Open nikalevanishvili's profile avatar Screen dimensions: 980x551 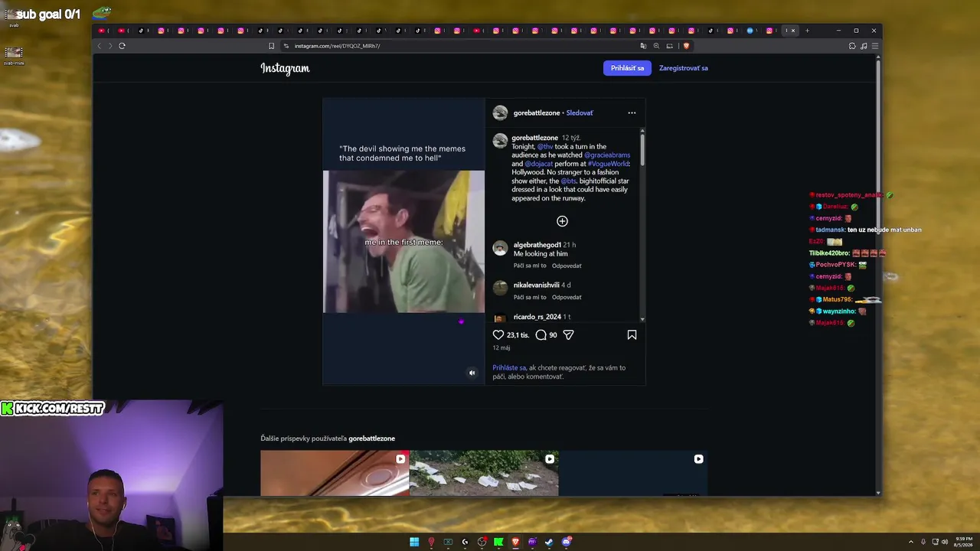(500, 288)
